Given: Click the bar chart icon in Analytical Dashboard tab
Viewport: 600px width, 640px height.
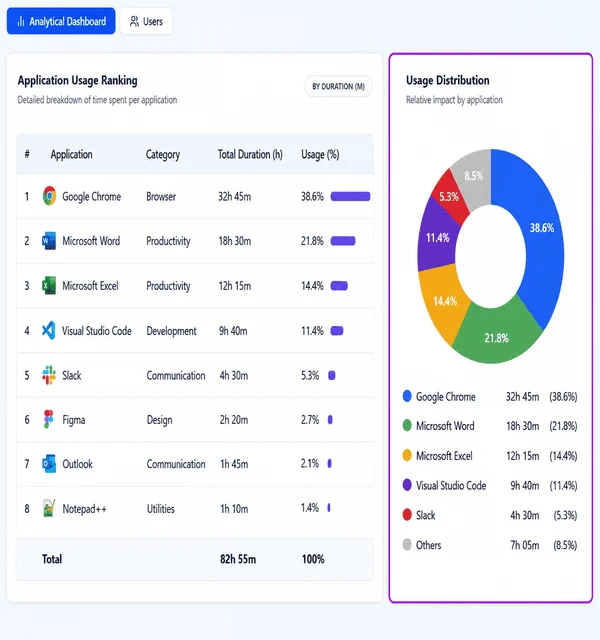Looking at the screenshot, I should [21, 21].
